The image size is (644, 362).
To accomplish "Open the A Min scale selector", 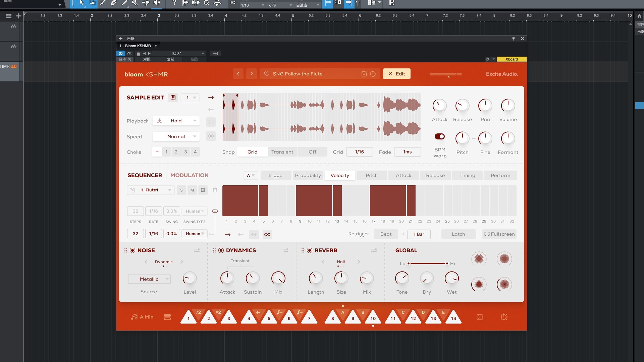I will [x=142, y=317].
